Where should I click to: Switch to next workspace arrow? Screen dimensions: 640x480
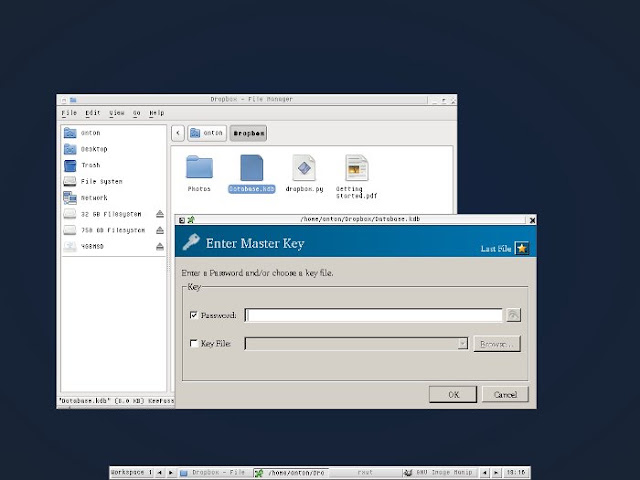click(171, 473)
